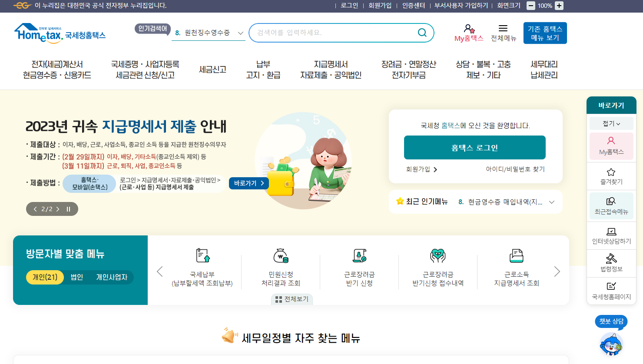Image resolution: width=643 pixels, height=364 pixels.
Task: Collapse the sidebar using 접기
Action: click(x=611, y=123)
